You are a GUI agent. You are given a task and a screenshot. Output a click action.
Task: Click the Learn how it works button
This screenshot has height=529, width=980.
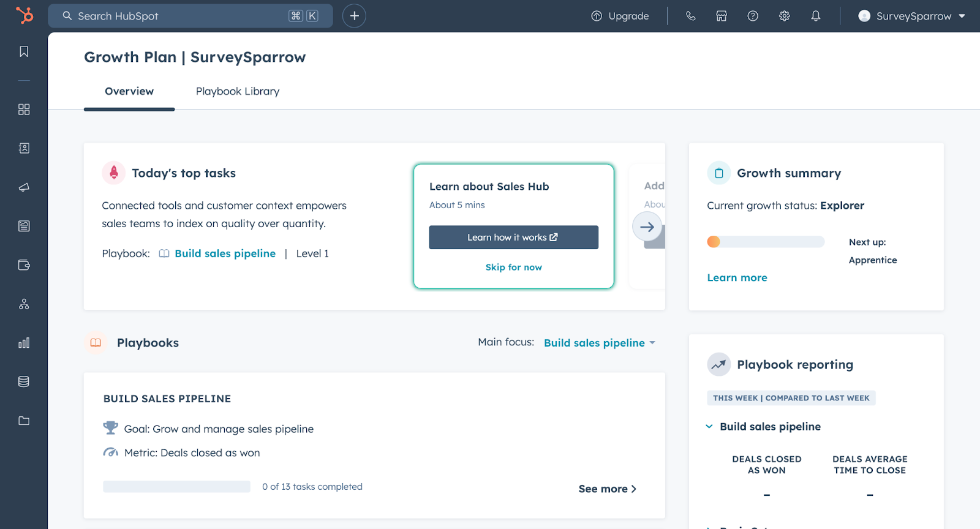(513, 238)
